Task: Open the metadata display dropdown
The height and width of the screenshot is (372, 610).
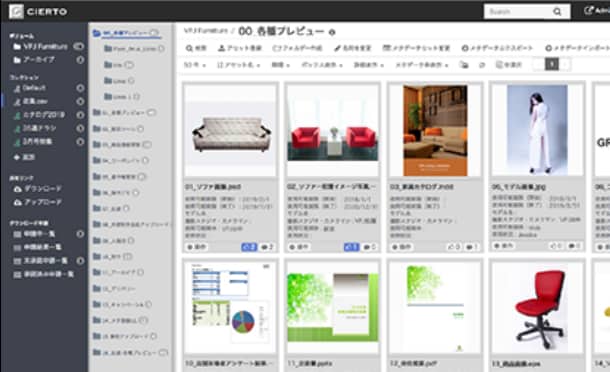Action: pos(422,65)
